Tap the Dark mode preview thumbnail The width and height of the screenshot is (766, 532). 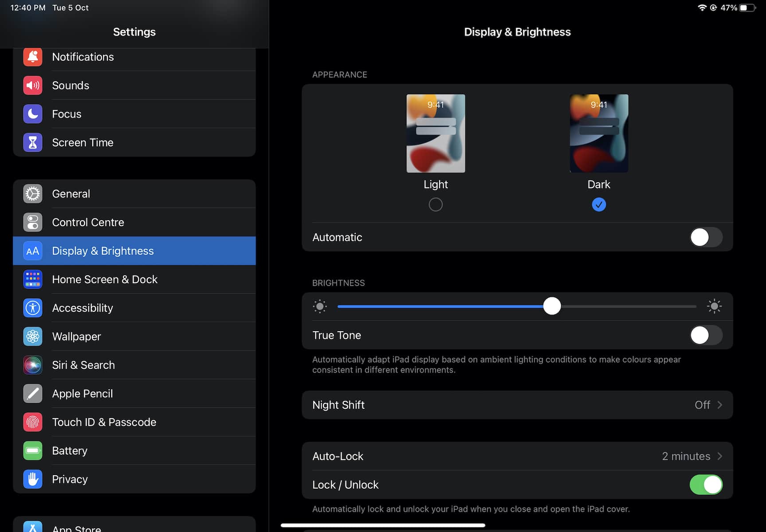point(599,133)
